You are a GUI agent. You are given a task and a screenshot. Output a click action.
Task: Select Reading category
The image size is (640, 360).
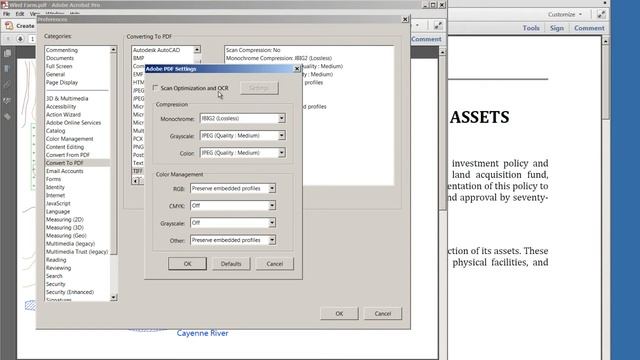click(x=56, y=260)
